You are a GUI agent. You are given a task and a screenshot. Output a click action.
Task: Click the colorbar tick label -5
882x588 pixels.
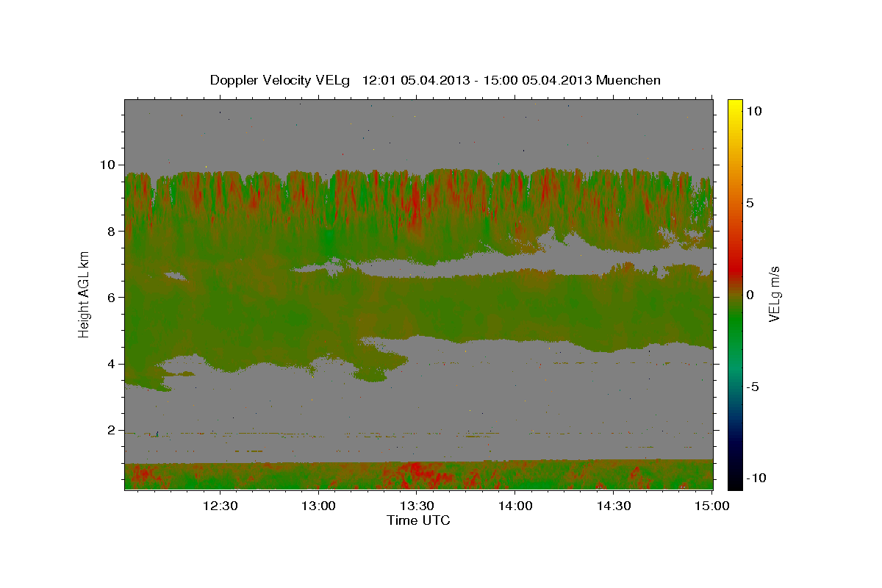pyautogui.click(x=753, y=387)
